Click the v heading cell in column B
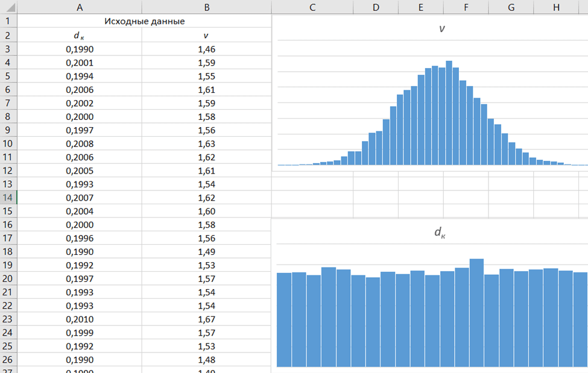 206,35
